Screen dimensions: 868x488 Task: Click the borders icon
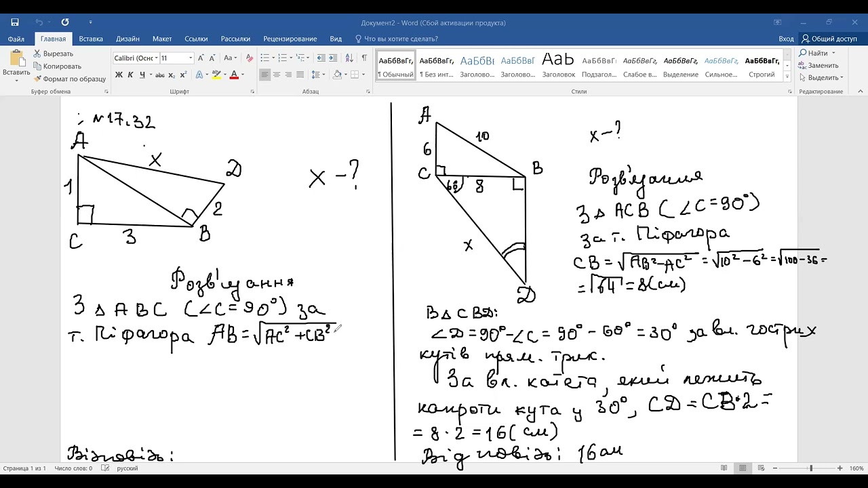pos(355,75)
